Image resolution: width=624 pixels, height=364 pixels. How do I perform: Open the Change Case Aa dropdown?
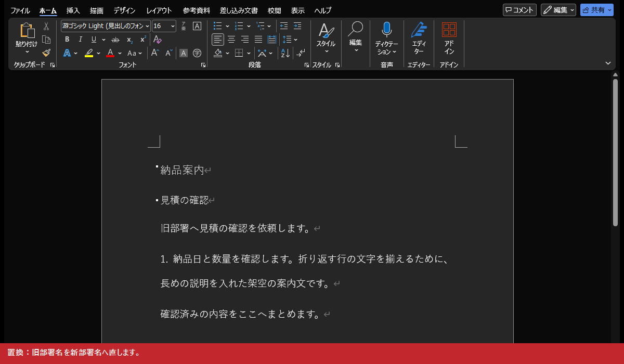click(x=135, y=53)
